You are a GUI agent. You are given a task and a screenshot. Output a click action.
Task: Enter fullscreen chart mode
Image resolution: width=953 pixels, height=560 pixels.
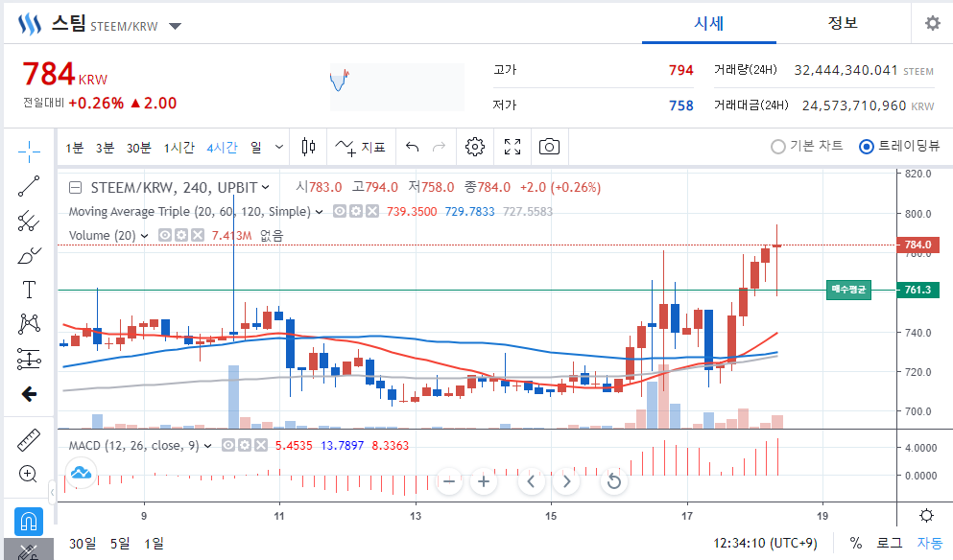[512, 147]
